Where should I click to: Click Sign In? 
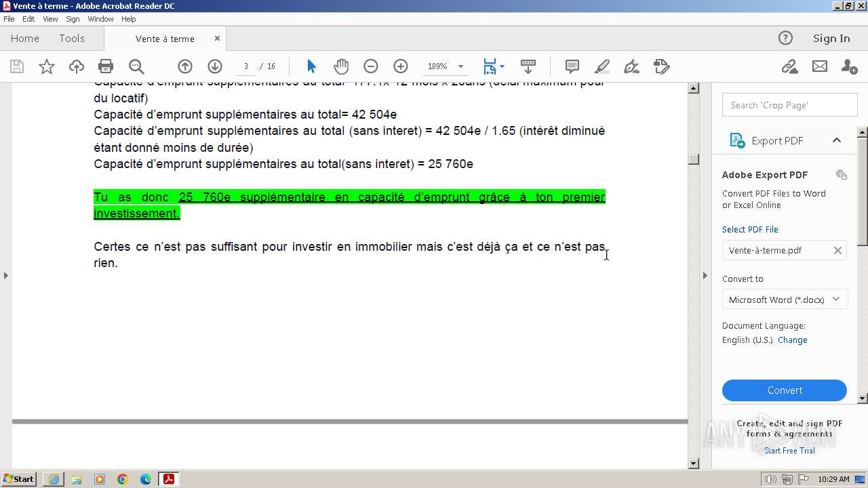(831, 38)
